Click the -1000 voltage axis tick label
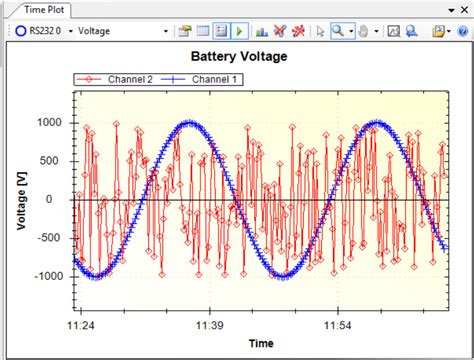Screen dimensions: 474x360 pyautogui.click(x=49, y=276)
